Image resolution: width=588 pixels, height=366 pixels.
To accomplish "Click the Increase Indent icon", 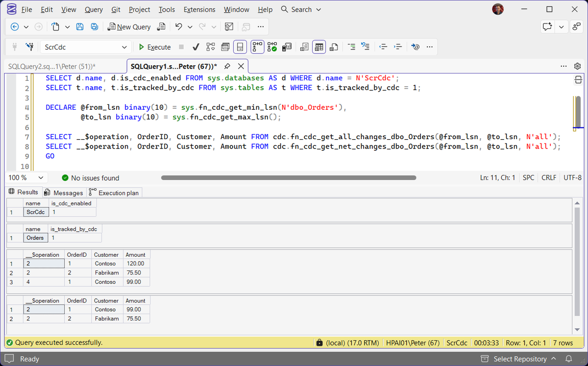I will pos(398,47).
